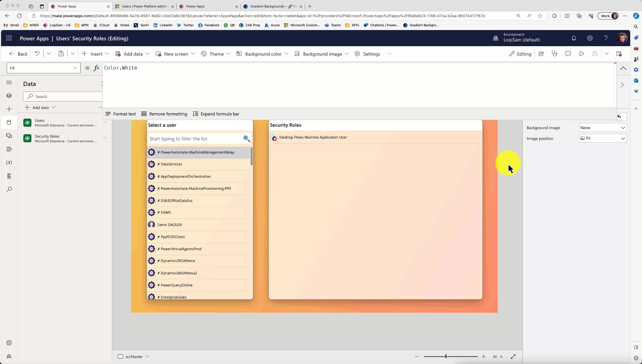Open the Insert pane plus icon

click(9, 109)
